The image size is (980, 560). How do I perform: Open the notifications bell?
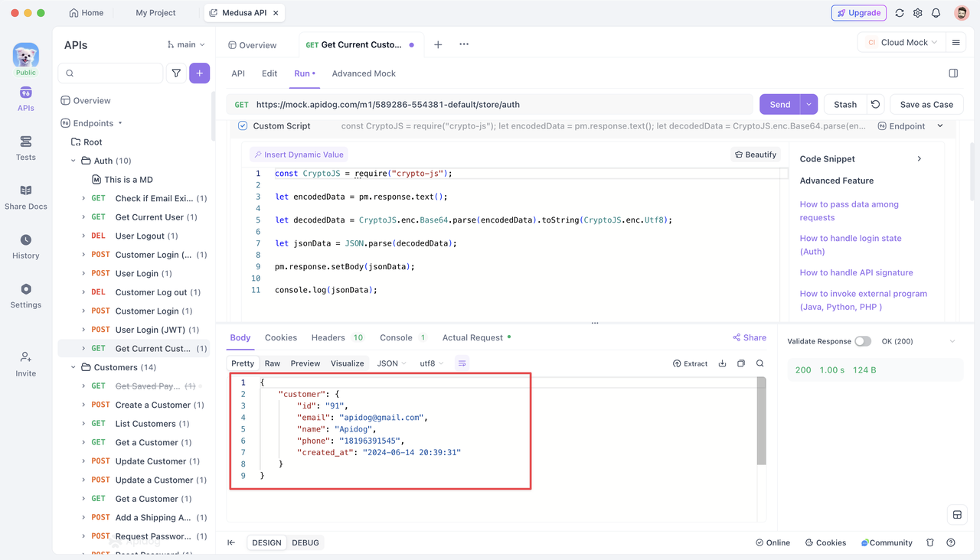[936, 13]
